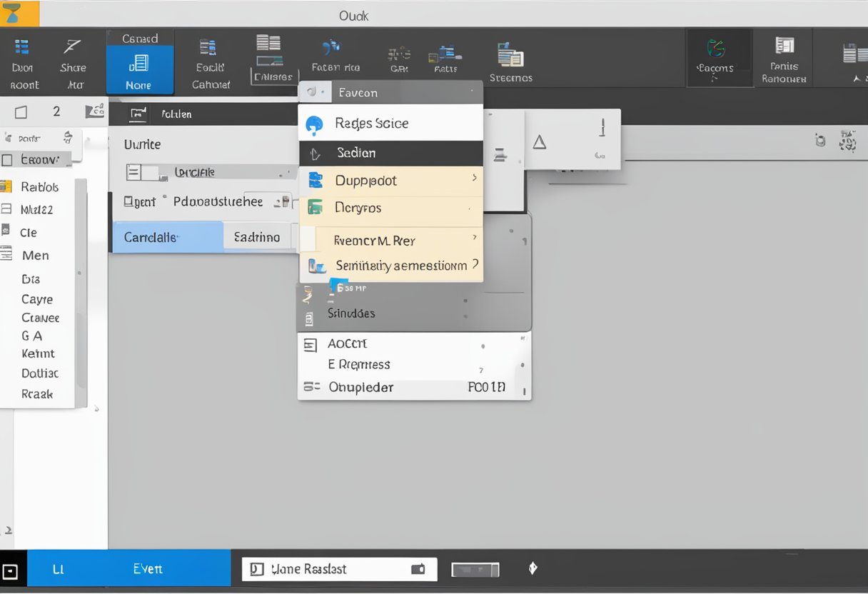The height and width of the screenshot is (594, 868).
Task: Switch to the Evert tab at the bottom
Action: 148,568
